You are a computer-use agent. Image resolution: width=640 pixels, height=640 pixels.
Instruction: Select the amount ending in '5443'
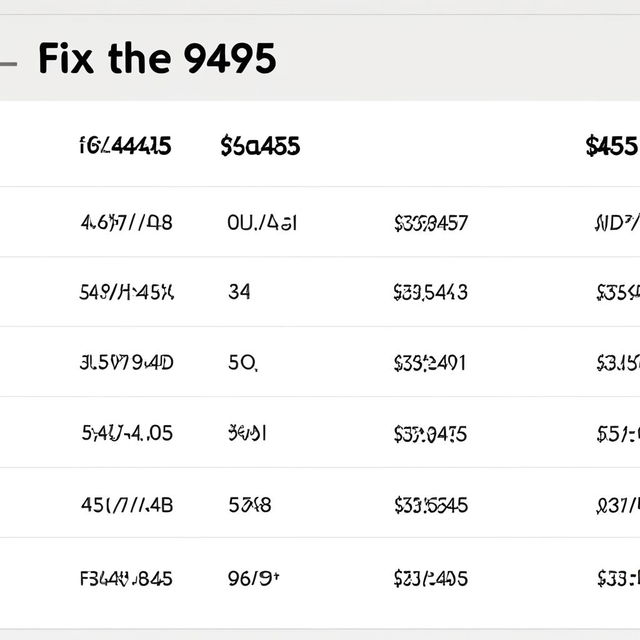pyautogui.click(x=431, y=293)
